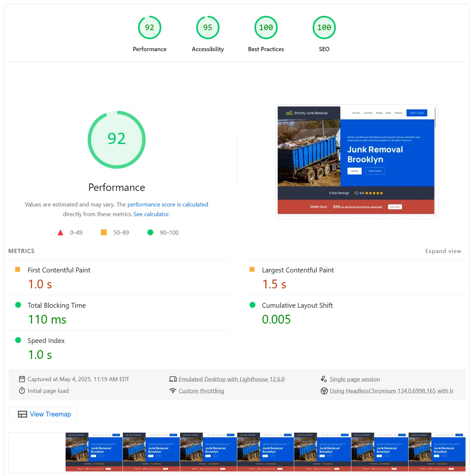Image resolution: width=471 pixels, height=476 pixels.
Task: Click the 1.5 s Largest Contentful Paint value
Action: pyautogui.click(x=274, y=284)
